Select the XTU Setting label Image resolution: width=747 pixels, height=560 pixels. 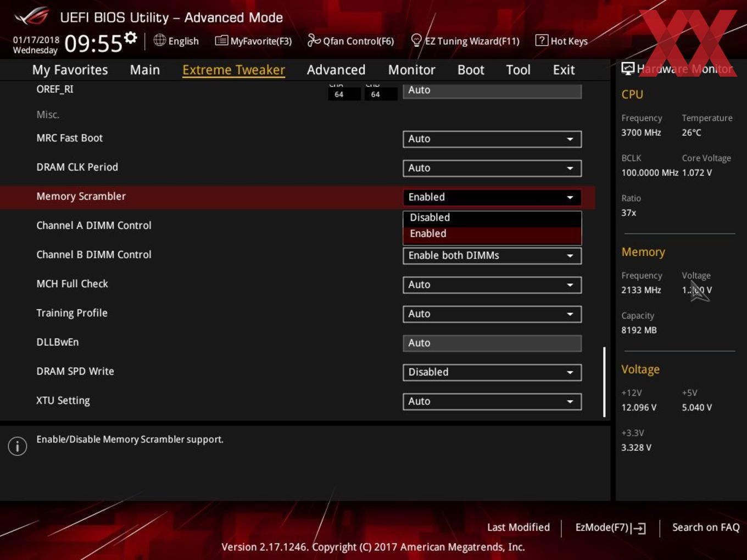[63, 400]
